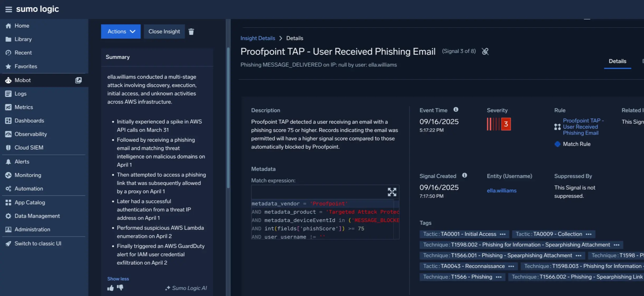Open the navigation hamburger menu
644x296 pixels.
pyautogui.click(x=8, y=9)
